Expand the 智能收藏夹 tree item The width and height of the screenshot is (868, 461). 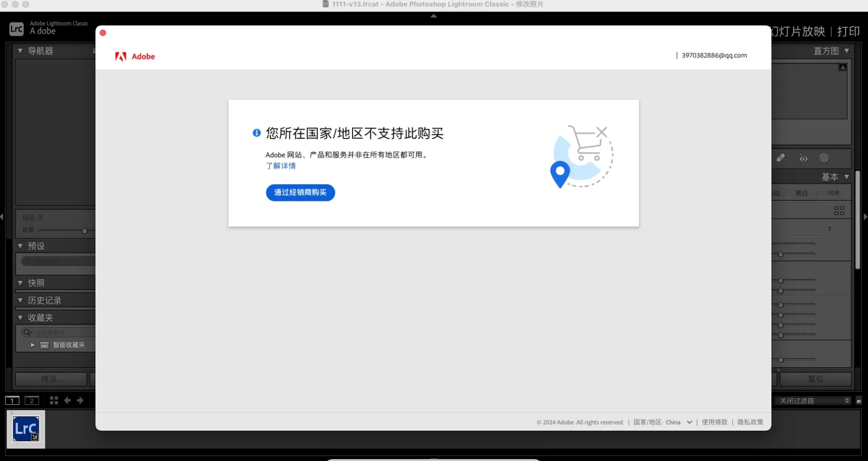33,345
